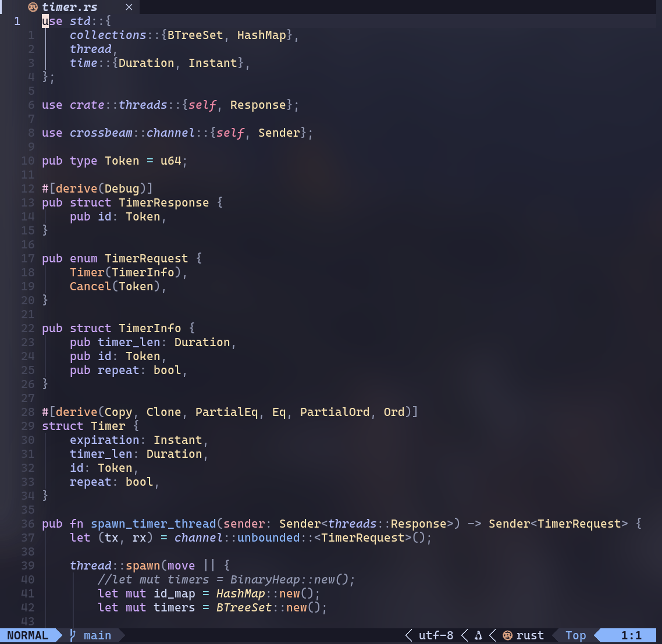The width and height of the screenshot is (662, 644).
Task: Click the TimerResponse struct name
Action: click(163, 202)
